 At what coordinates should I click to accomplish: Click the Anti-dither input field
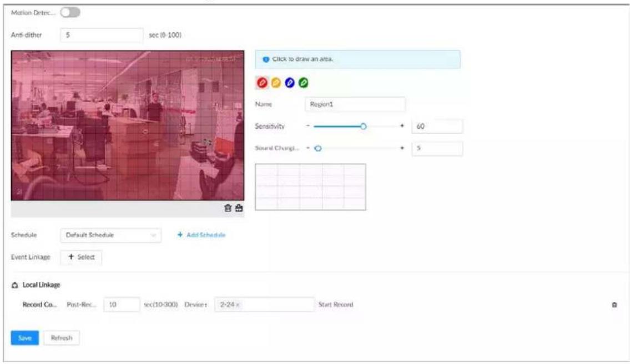102,35
